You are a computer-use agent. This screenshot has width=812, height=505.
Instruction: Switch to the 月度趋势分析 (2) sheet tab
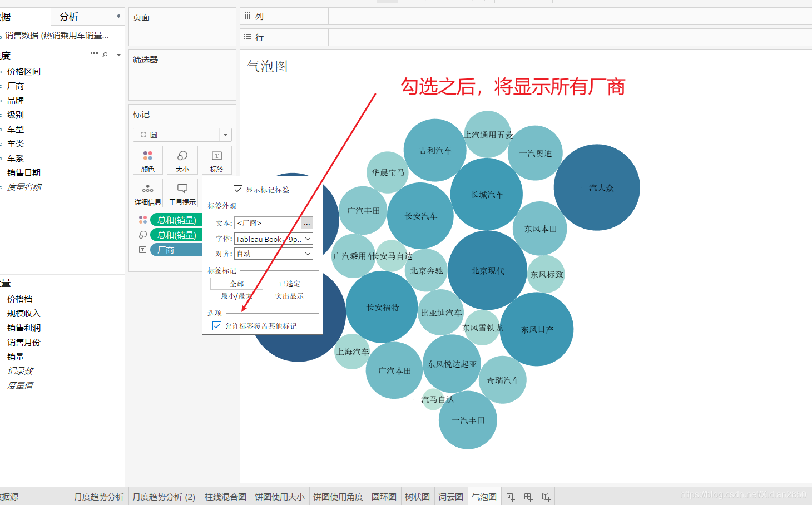coord(164,497)
